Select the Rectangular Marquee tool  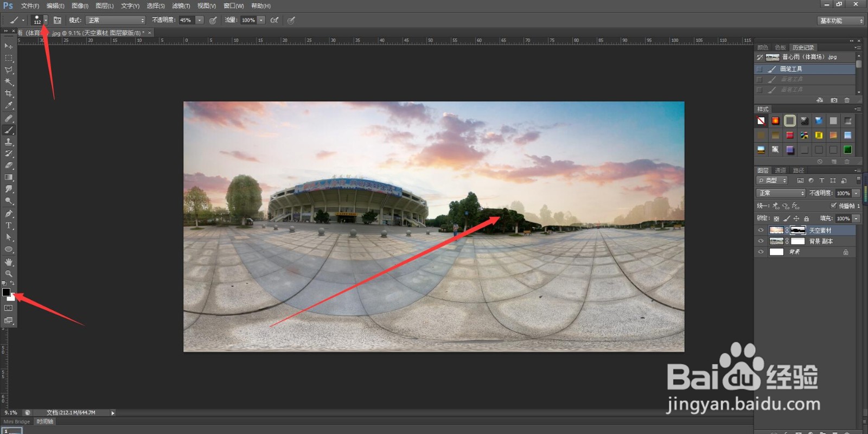click(8, 58)
